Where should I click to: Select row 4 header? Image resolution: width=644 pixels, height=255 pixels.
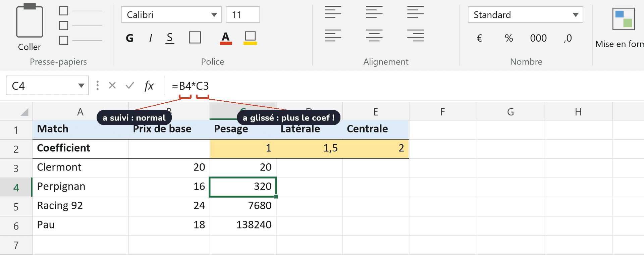(16, 188)
